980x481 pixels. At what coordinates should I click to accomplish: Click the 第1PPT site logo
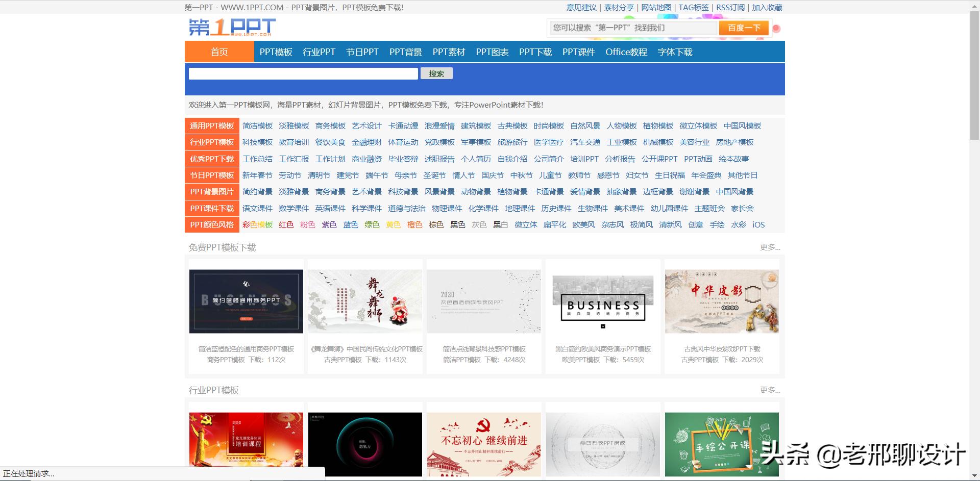point(232,27)
